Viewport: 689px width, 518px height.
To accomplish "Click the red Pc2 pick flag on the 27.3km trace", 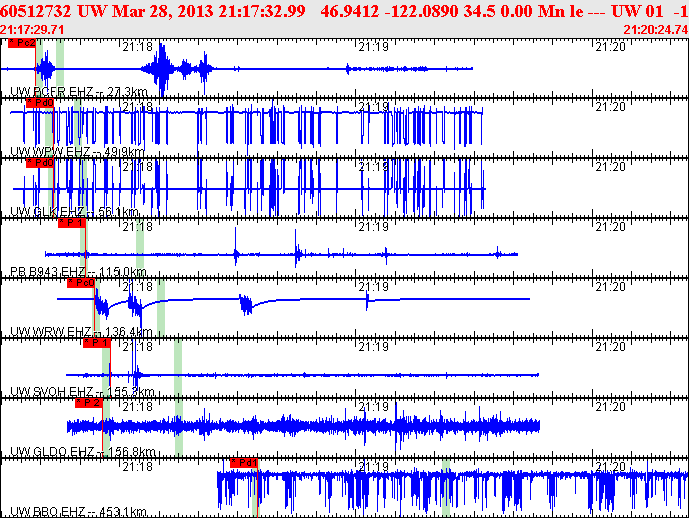I will (x=23, y=44).
